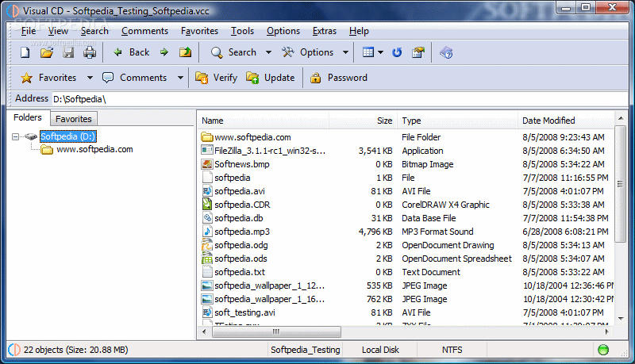Select the Softnews.bmp file
635x364 pixels.
242,164
